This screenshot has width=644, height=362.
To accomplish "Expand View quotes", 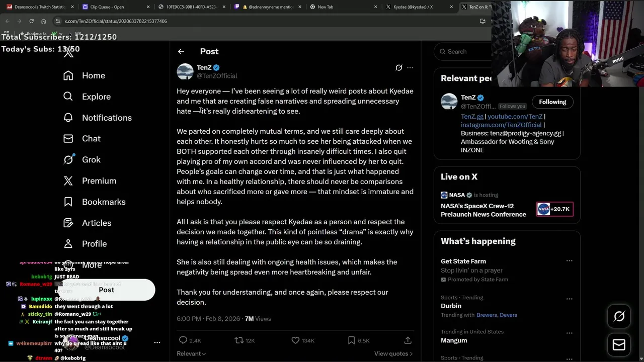I will coord(393,353).
